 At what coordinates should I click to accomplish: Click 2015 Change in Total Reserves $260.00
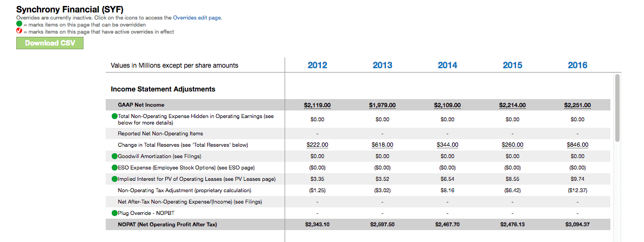pyautogui.click(x=513, y=145)
